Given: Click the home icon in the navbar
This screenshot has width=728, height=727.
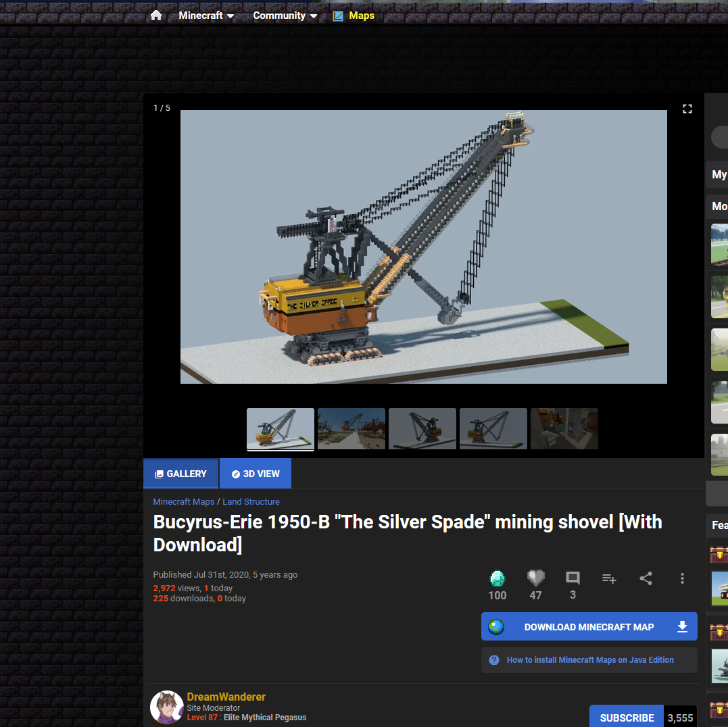Looking at the screenshot, I should pos(156,15).
